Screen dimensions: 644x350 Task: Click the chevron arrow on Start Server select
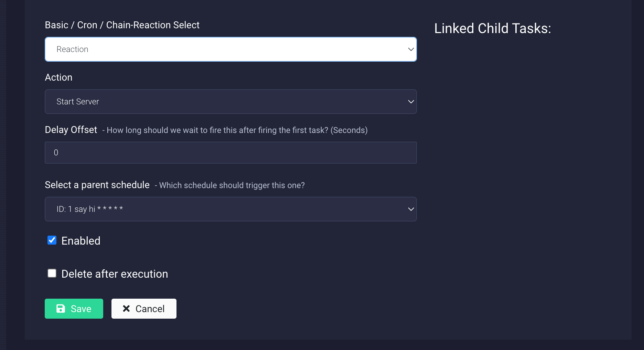click(411, 102)
